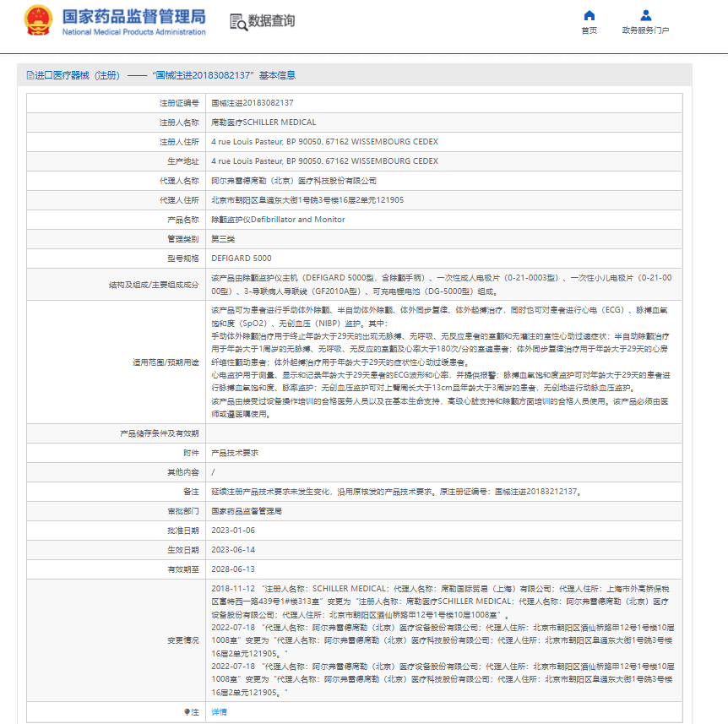Click the 产品技术要求 attachment value
The height and width of the screenshot is (724, 728).
235,453
